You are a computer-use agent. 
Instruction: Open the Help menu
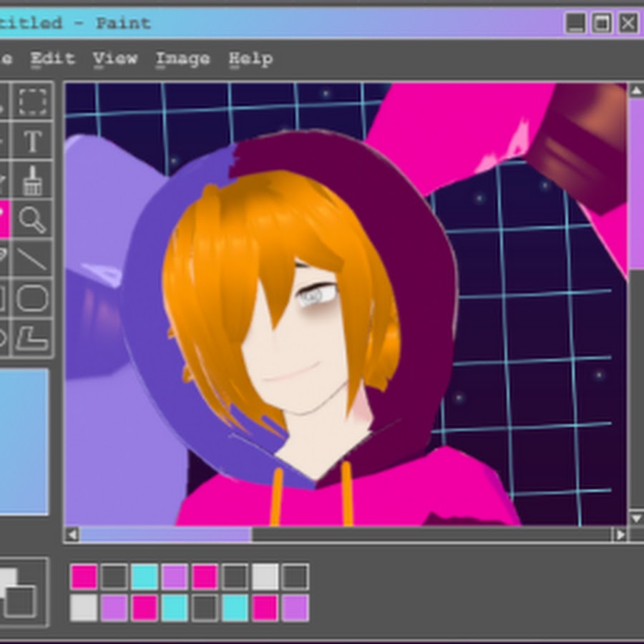(250, 59)
